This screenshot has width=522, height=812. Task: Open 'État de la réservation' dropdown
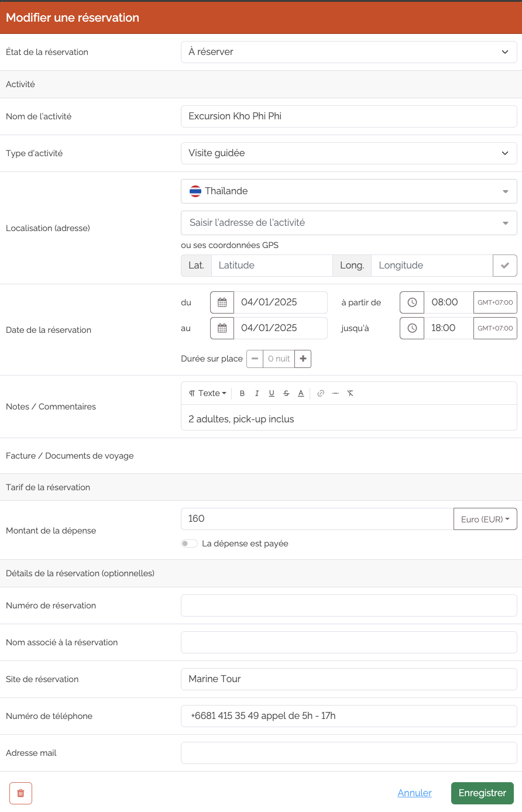click(349, 52)
